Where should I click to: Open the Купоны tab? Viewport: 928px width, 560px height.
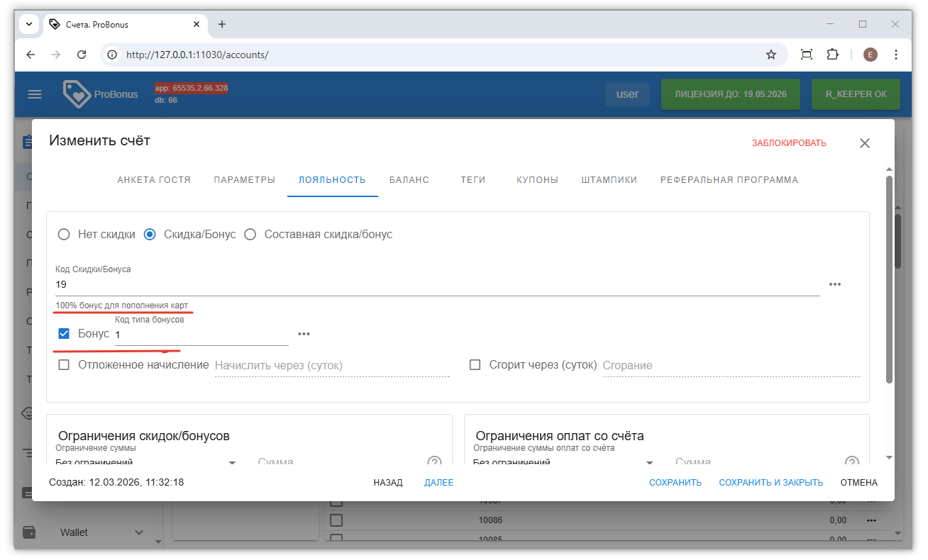tap(537, 180)
